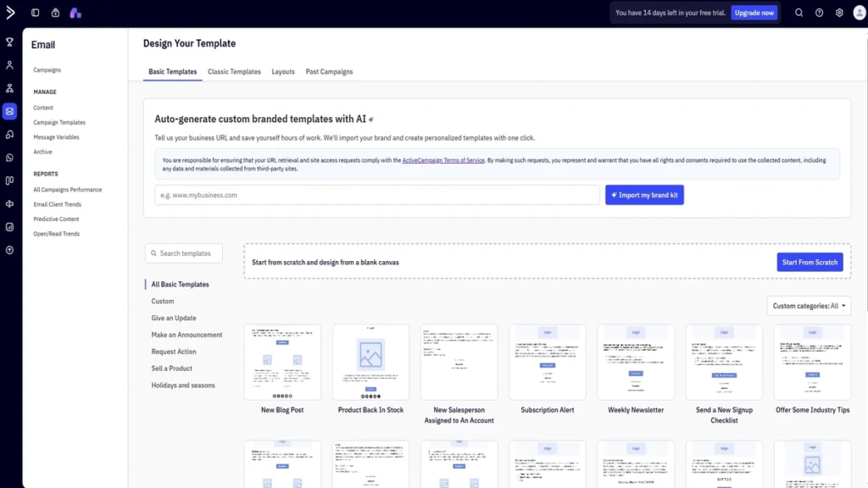868x488 pixels.
Task: Click the Search templates field
Action: click(x=184, y=253)
